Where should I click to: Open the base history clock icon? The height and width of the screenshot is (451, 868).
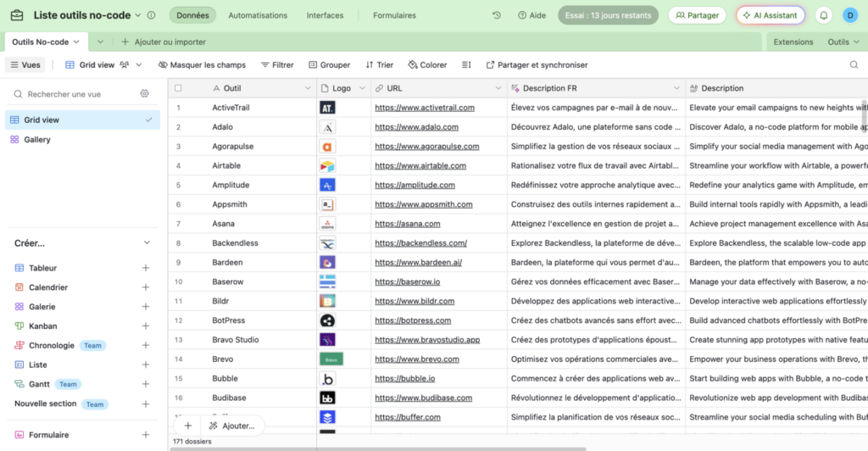tap(497, 15)
